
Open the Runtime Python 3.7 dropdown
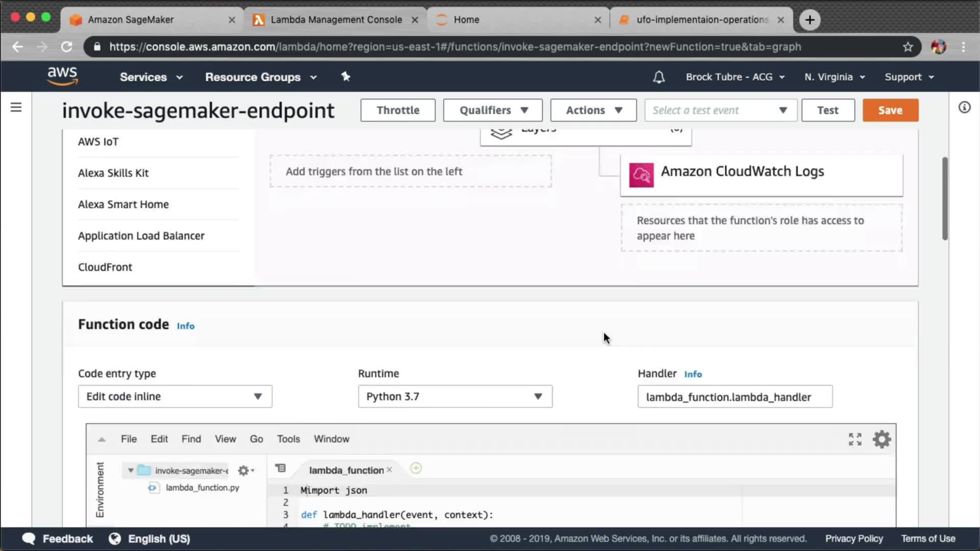point(455,396)
